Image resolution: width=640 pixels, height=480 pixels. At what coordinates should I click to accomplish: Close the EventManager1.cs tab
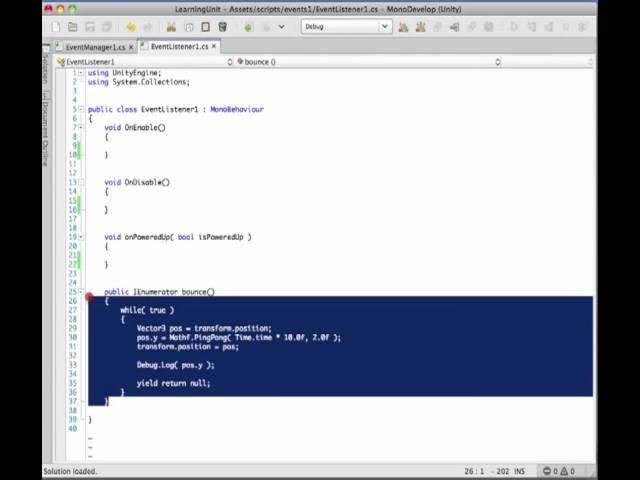(131, 47)
